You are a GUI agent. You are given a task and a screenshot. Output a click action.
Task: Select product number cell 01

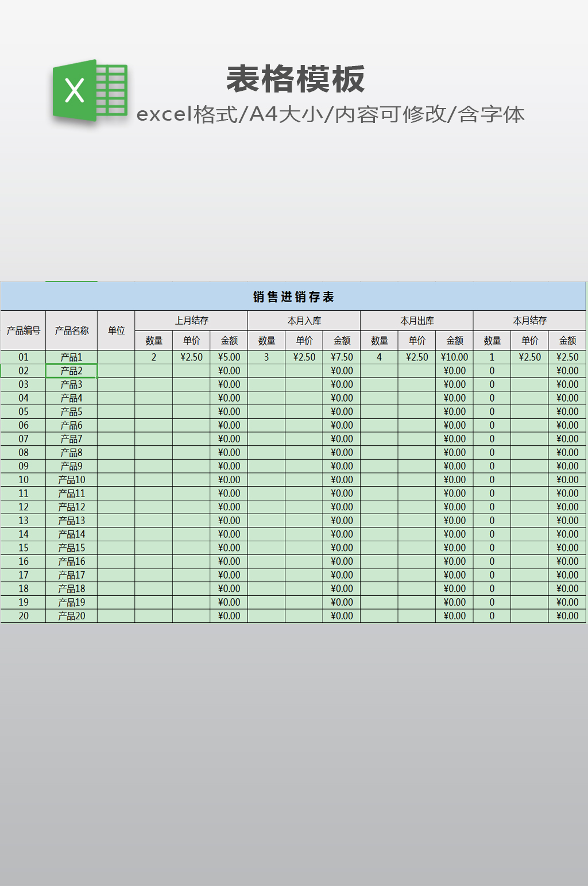(x=24, y=357)
